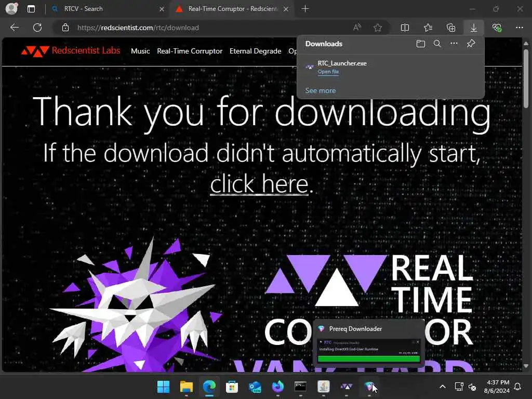
Task: Close the RTCV - Search tab
Action: coord(162,9)
